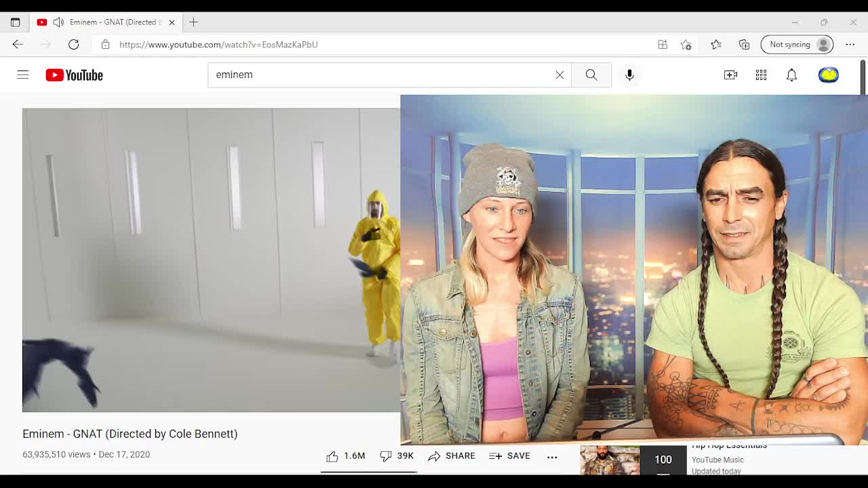This screenshot has height=488, width=868.
Task: Open a new browser tab
Action: [x=193, y=22]
